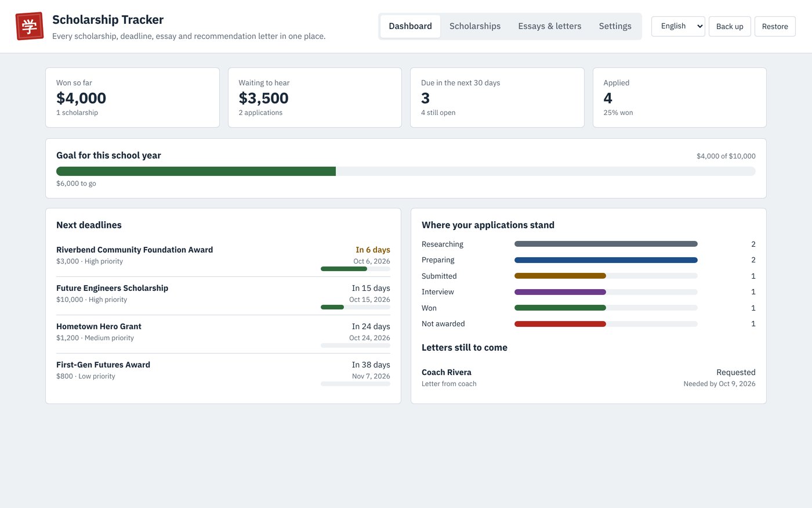Open the Scholarships tab

[475, 26]
